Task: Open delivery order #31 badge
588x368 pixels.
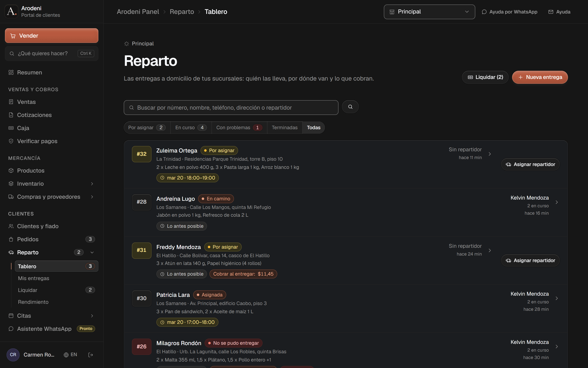Action: pyautogui.click(x=142, y=250)
